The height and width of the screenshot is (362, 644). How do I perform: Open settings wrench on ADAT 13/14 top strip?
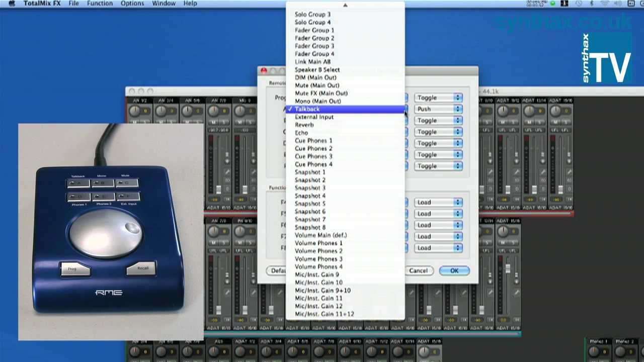tap(543, 172)
